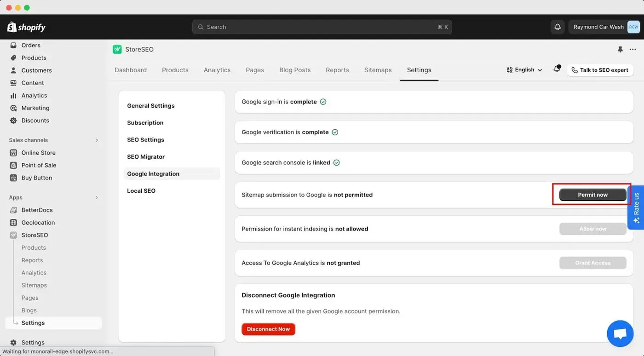
Task: Open the Raymond Car Wash store menu
Action: click(604, 27)
